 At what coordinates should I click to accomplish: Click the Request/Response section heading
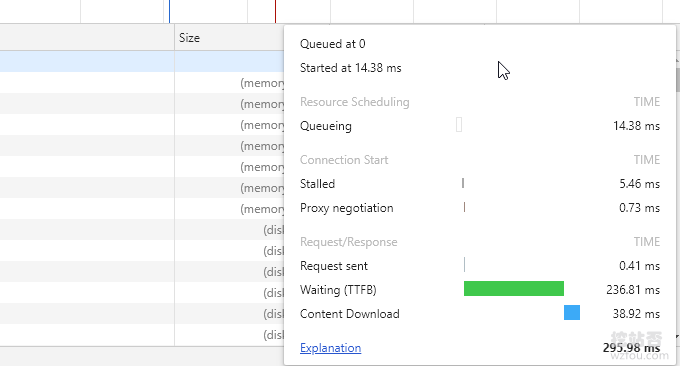point(349,242)
